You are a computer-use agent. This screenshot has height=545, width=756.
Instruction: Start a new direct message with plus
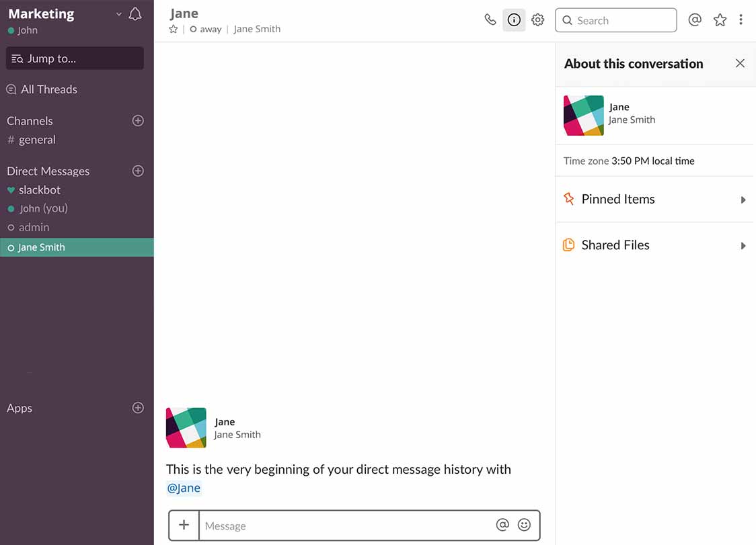point(138,171)
